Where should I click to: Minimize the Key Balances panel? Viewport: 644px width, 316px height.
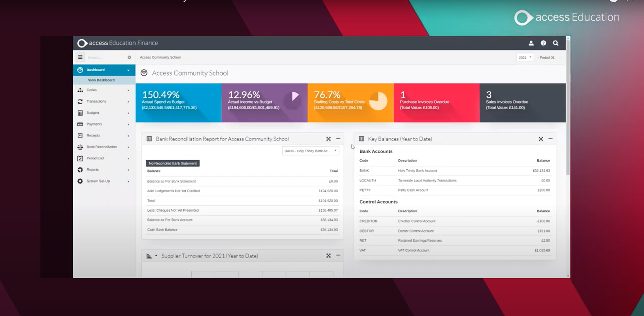(x=550, y=139)
